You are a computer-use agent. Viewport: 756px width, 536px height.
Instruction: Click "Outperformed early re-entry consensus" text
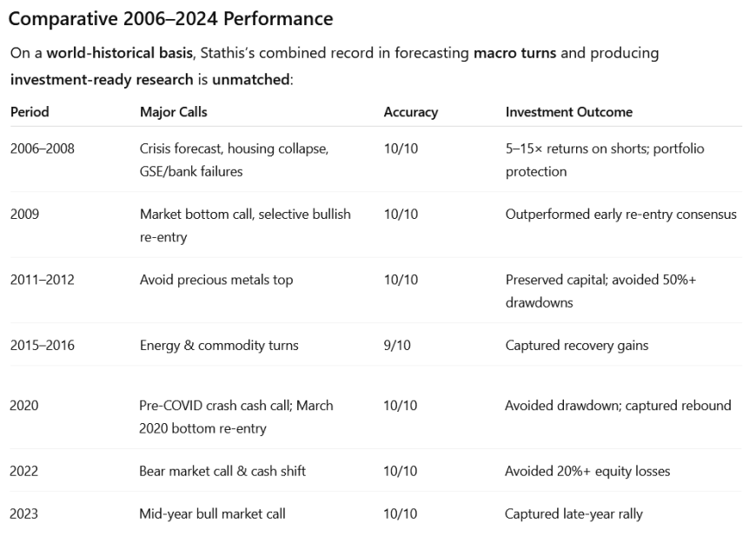click(x=620, y=214)
